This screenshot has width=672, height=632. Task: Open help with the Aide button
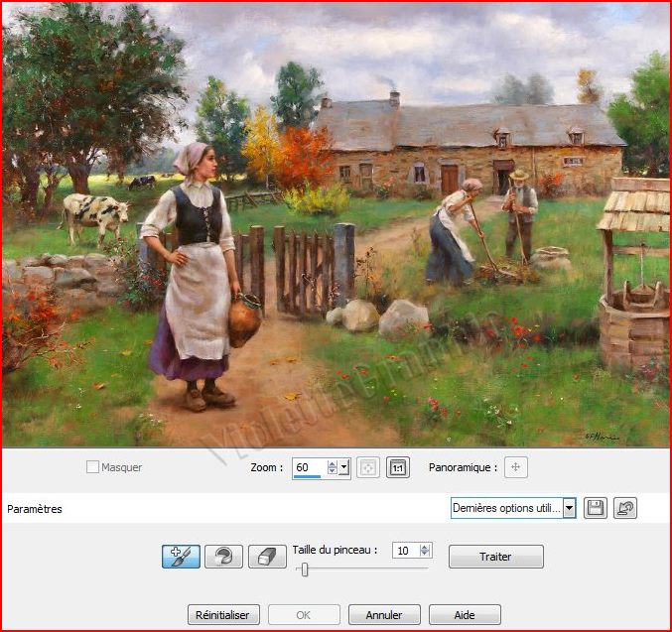[x=464, y=615]
